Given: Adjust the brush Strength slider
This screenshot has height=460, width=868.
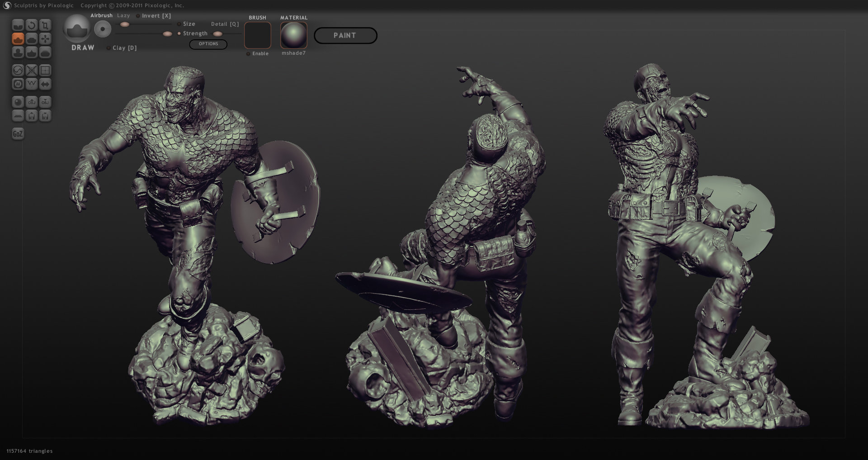Looking at the screenshot, I should 167,33.
